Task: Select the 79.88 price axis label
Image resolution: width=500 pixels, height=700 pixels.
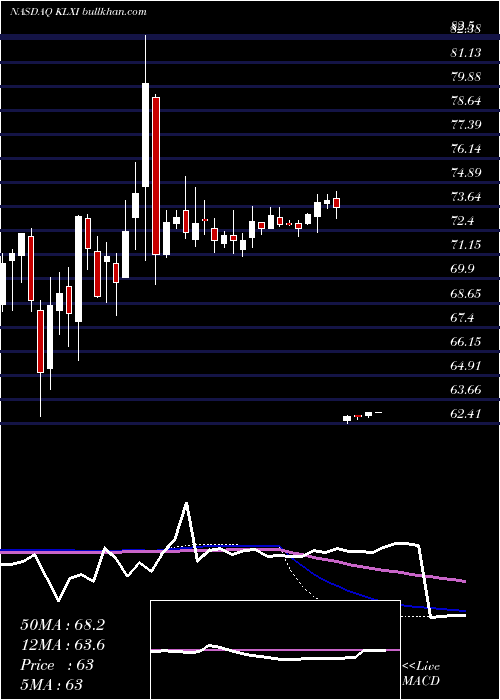Action: pyautogui.click(x=466, y=77)
